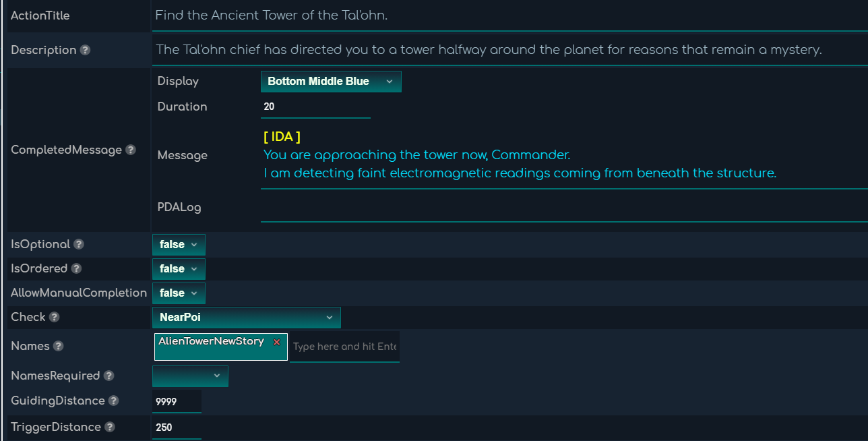This screenshot has height=441, width=868.
Task: Click the ActionTitle text field
Action: (x=510, y=16)
